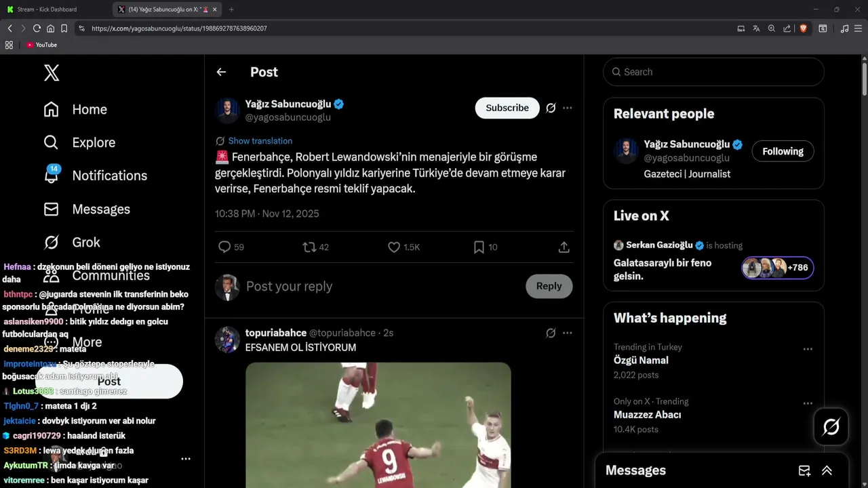Viewport: 868px width, 488px height.
Task: Click browser back button
Action: click(x=9, y=28)
